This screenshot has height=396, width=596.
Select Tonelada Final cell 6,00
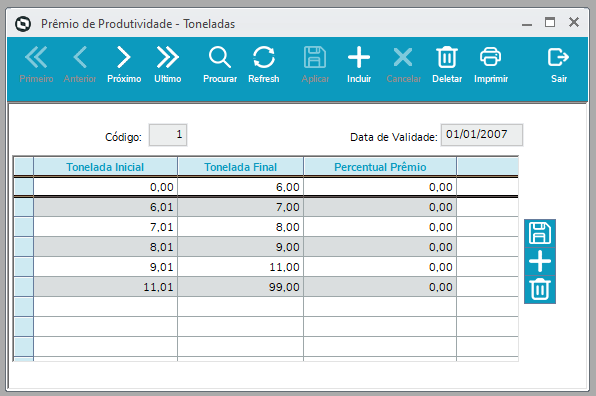pos(241,187)
